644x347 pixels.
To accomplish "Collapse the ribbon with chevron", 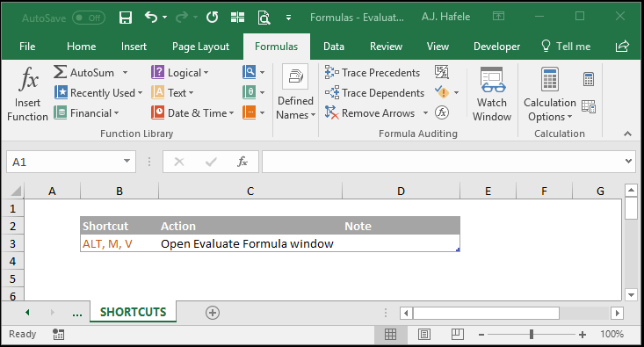I will point(627,134).
